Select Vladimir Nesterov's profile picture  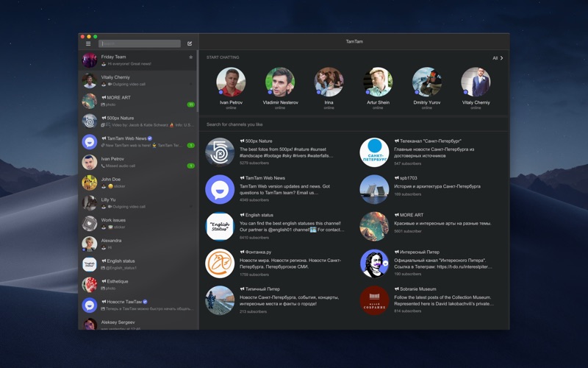[280, 82]
